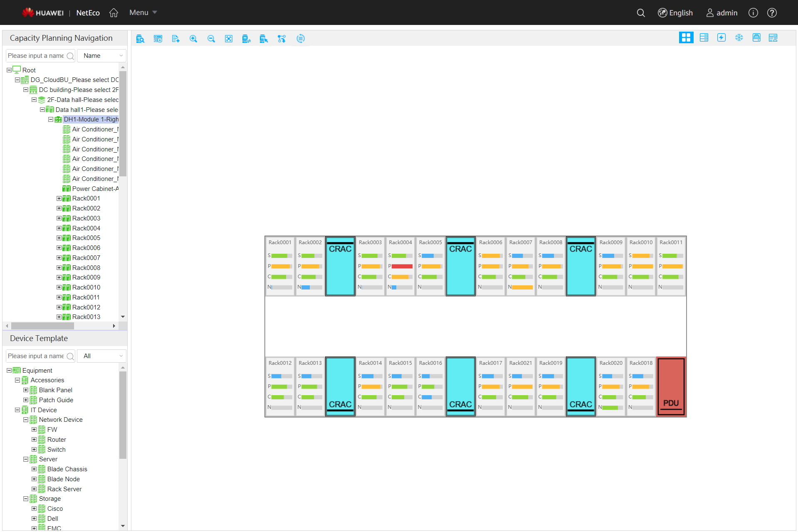Toggle the grid layout view mode

point(686,37)
